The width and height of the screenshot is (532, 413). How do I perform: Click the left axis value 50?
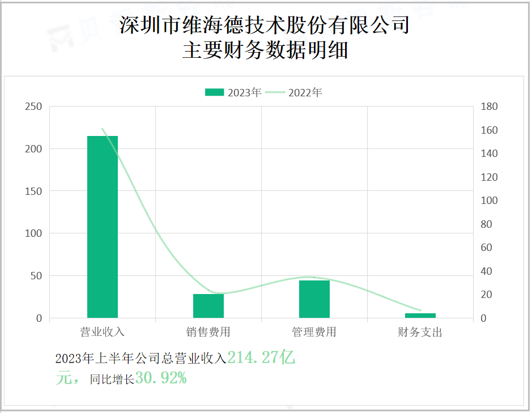tap(36, 276)
